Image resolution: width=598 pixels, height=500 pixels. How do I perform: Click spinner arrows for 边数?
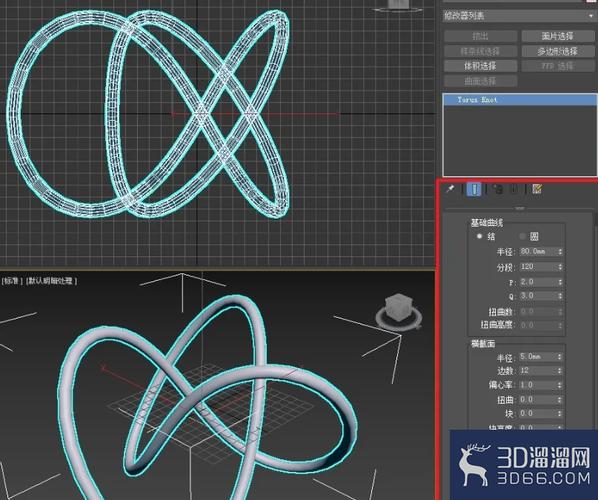[560, 370]
